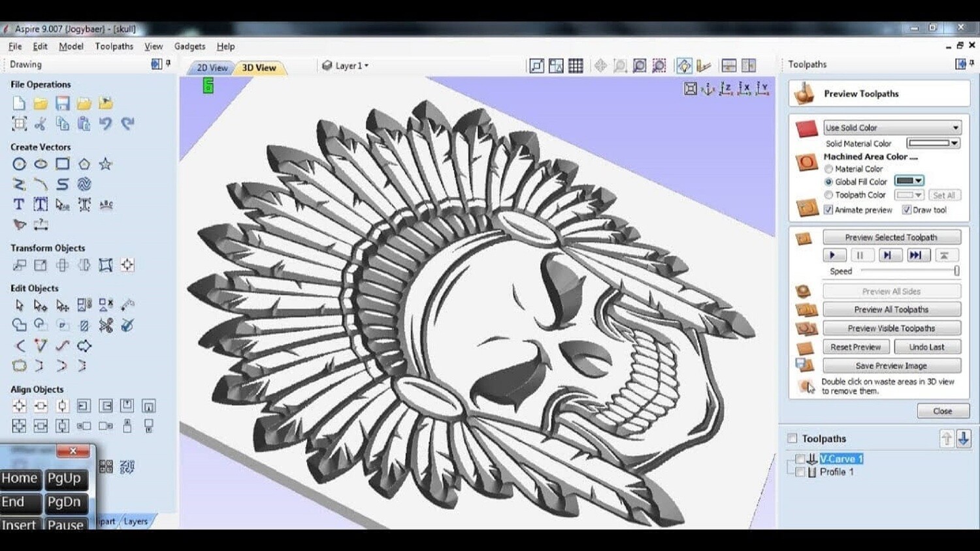Choose the Draw Text tool
Image resolution: width=980 pixels, height=551 pixels.
[19, 204]
